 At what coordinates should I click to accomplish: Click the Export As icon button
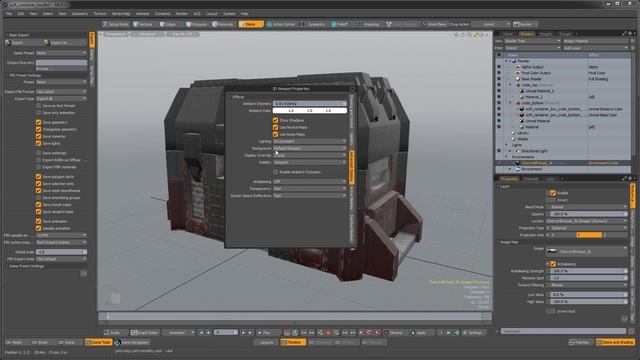47,42
